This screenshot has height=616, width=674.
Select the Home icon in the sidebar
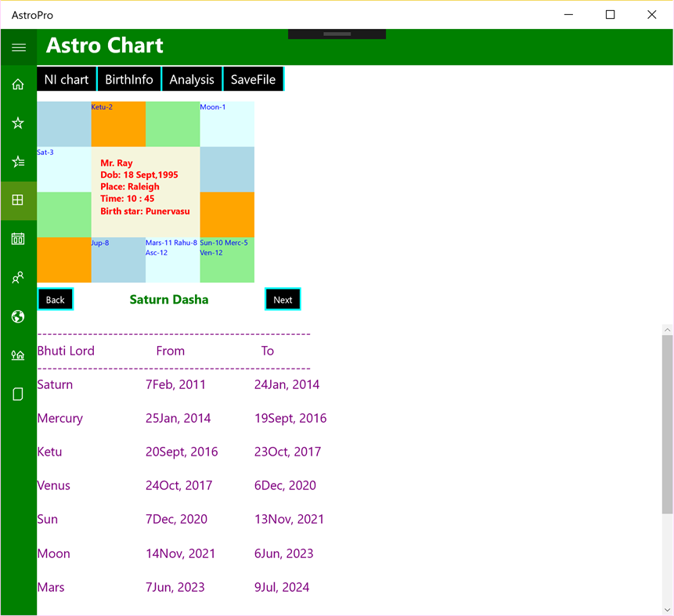[x=18, y=84]
